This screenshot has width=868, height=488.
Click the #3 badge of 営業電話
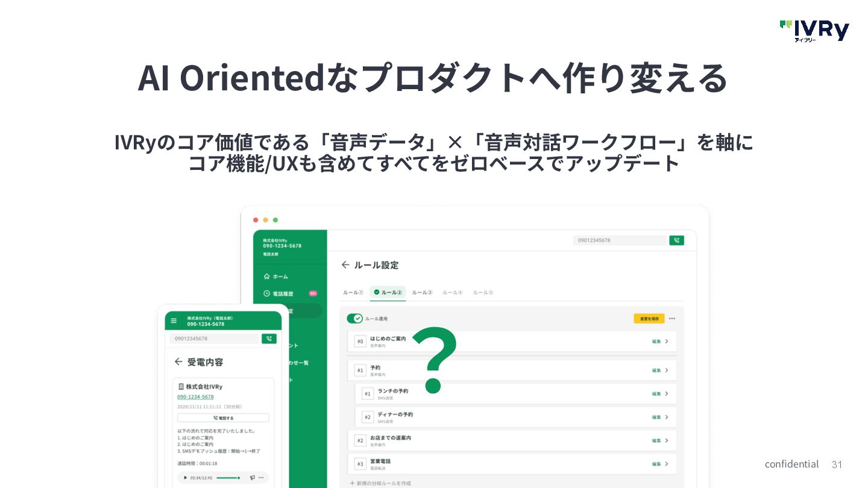[360, 464]
